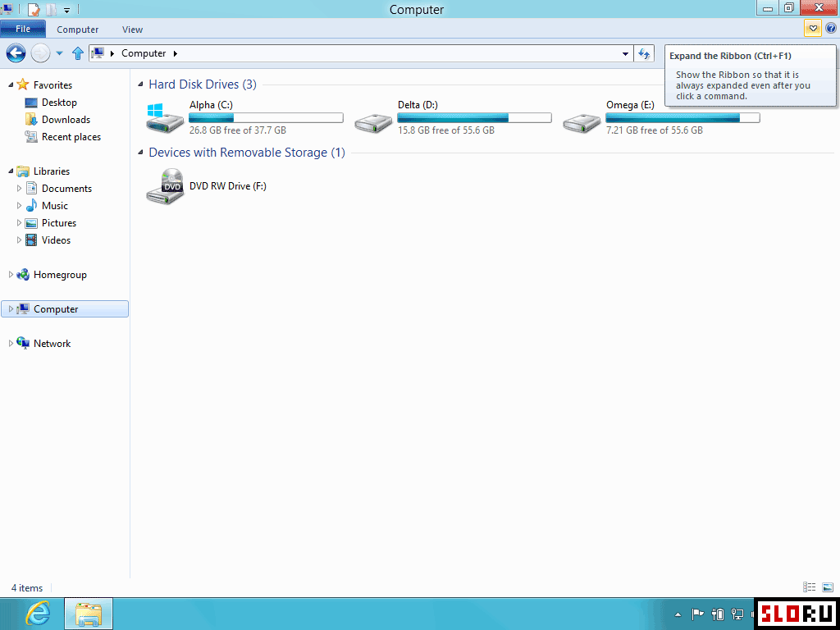The image size is (840, 630).
Task: Click the Properties quick access toolbar icon
Action: pos(34,9)
